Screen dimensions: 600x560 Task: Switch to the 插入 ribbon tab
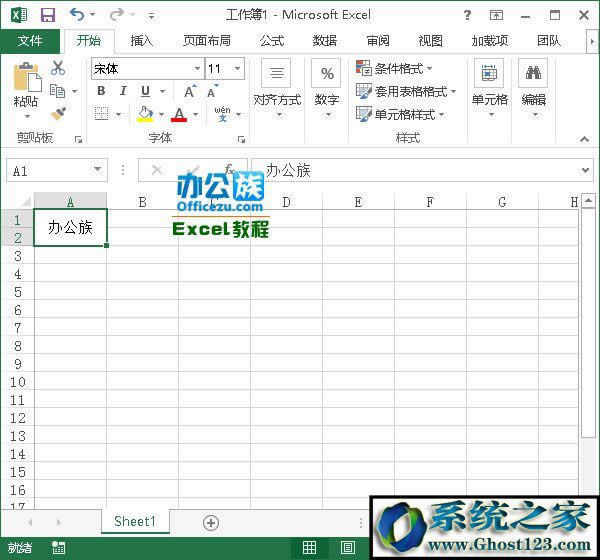coord(142,41)
